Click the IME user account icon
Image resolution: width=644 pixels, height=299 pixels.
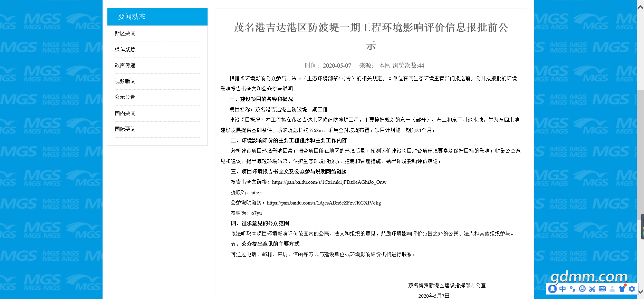[612, 289]
